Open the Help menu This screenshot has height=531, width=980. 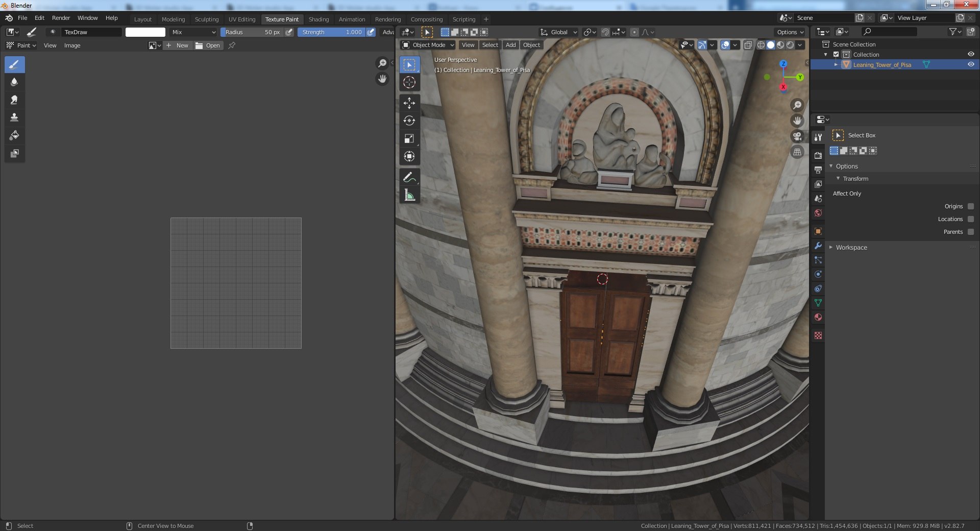click(111, 18)
